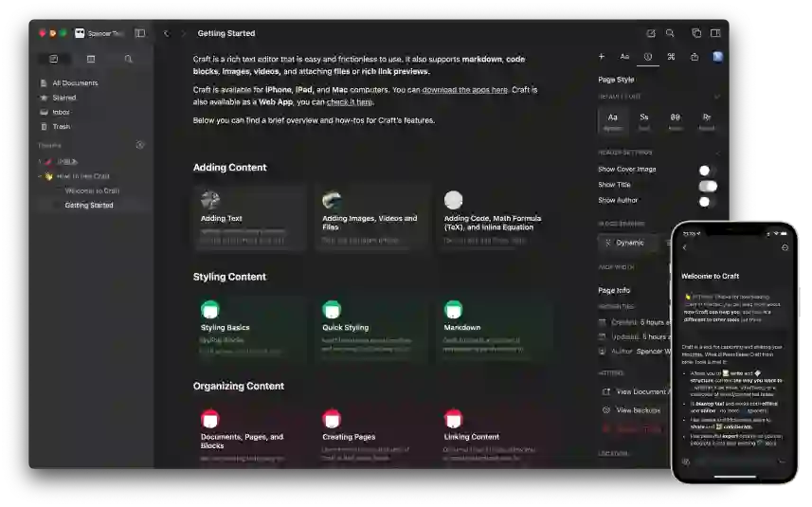The image size is (812, 507).
Task: Open Documents, Pages, and Blocks card
Action: coord(250,436)
